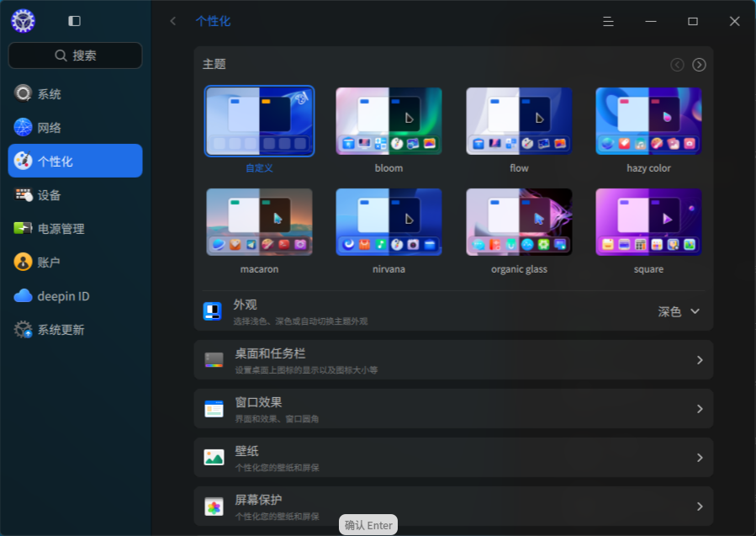Click the Control Center app logo icon
The height and width of the screenshot is (536, 756).
[24, 21]
